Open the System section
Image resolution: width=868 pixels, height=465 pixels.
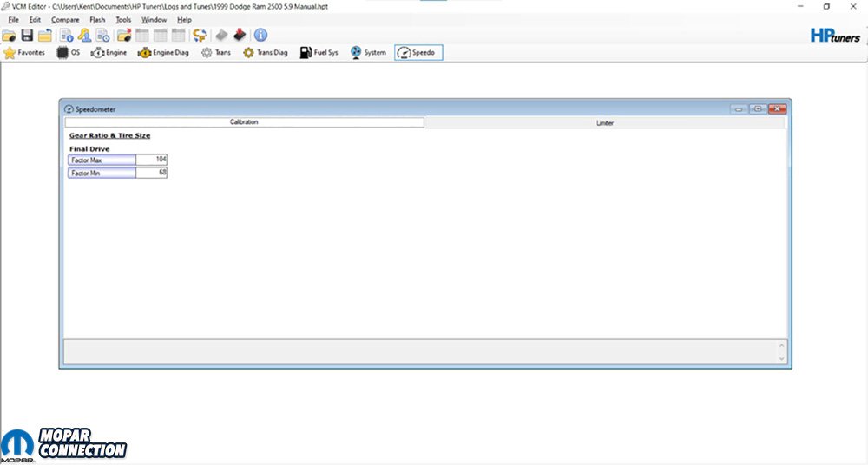[368, 53]
